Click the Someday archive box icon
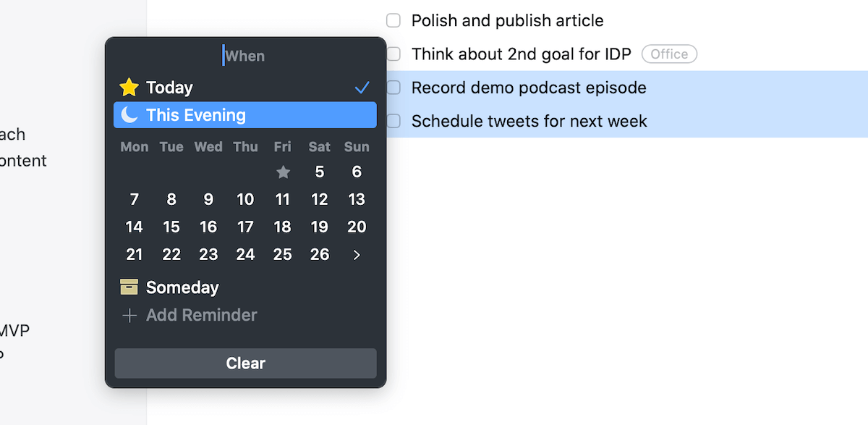The width and height of the screenshot is (868, 425). click(129, 287)
